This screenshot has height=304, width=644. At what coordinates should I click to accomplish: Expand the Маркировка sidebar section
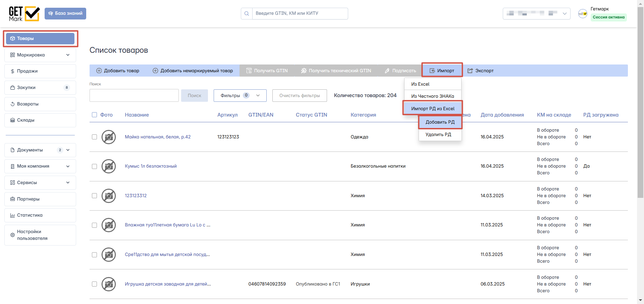tap(40, 55)
